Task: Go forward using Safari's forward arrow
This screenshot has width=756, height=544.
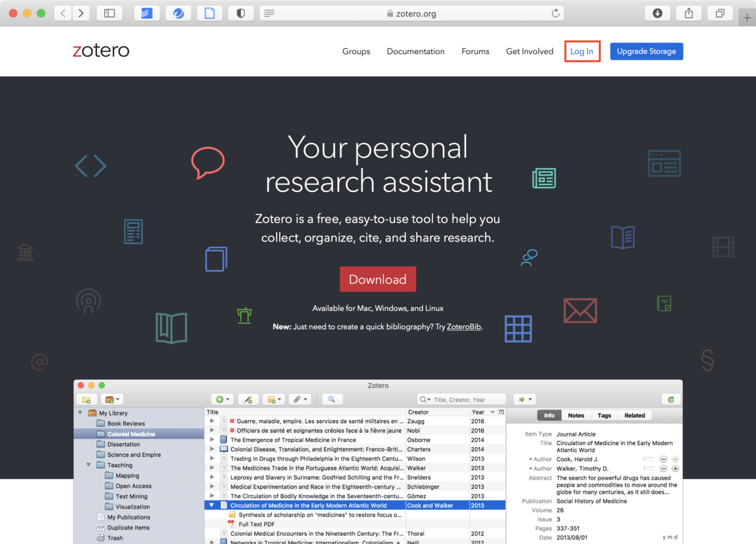Action: pyautogui.click(x=81, y=13)
